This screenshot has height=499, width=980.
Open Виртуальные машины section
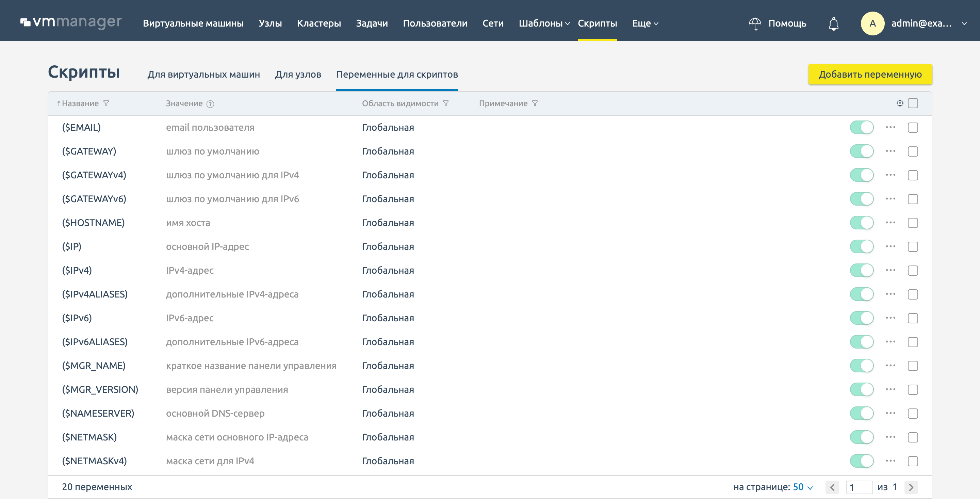pyautogui.click(x=193, y=23)
